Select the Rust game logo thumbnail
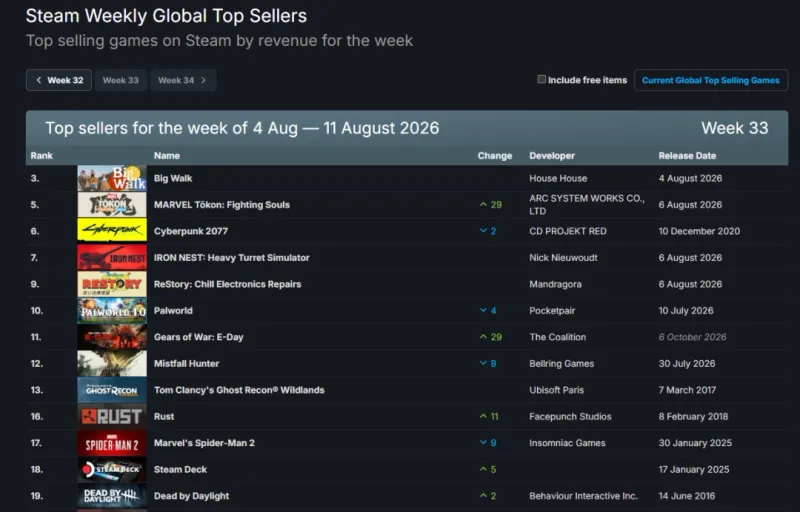 click(x=112, y=417)
